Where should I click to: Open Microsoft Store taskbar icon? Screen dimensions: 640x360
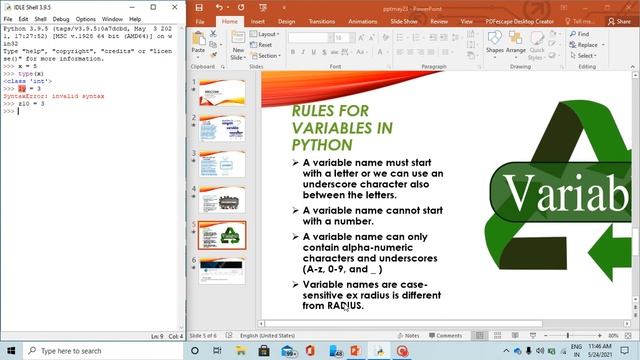[264, 351]
